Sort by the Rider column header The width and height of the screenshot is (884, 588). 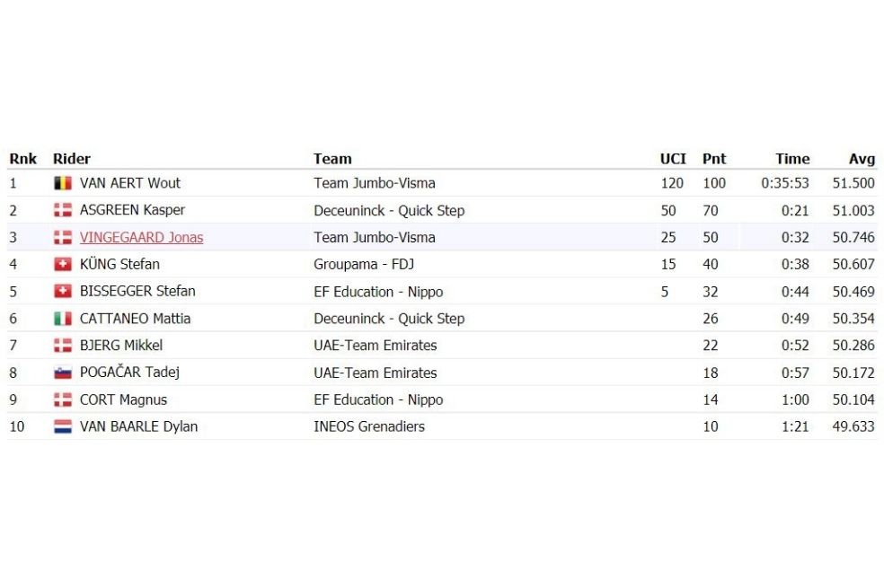[72, 159]
